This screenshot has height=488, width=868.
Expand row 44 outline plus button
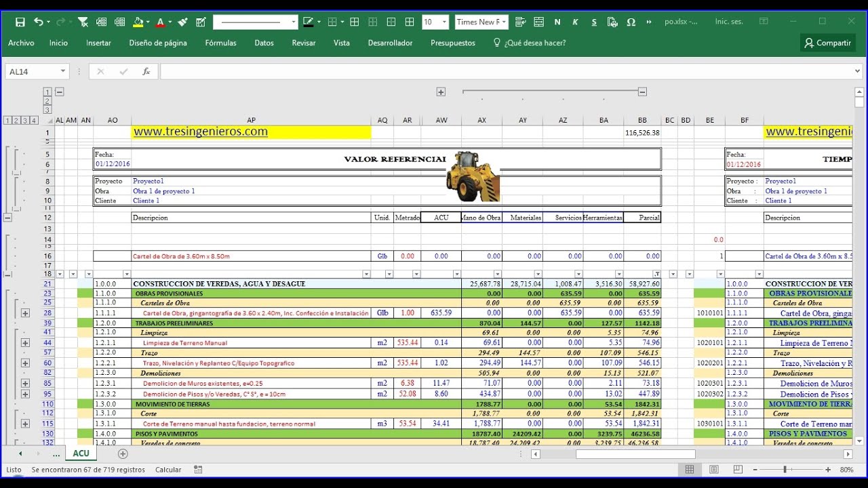click(x=25, y=343)
